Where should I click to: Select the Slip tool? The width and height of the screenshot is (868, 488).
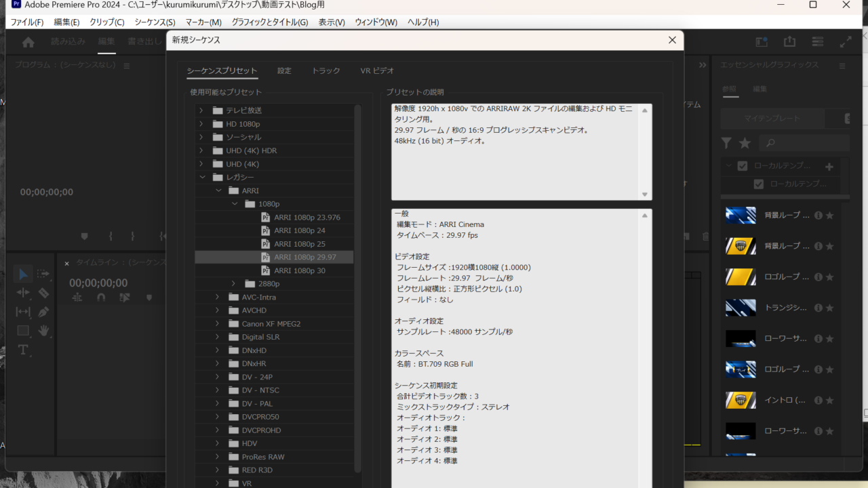[x=23, y=312]
